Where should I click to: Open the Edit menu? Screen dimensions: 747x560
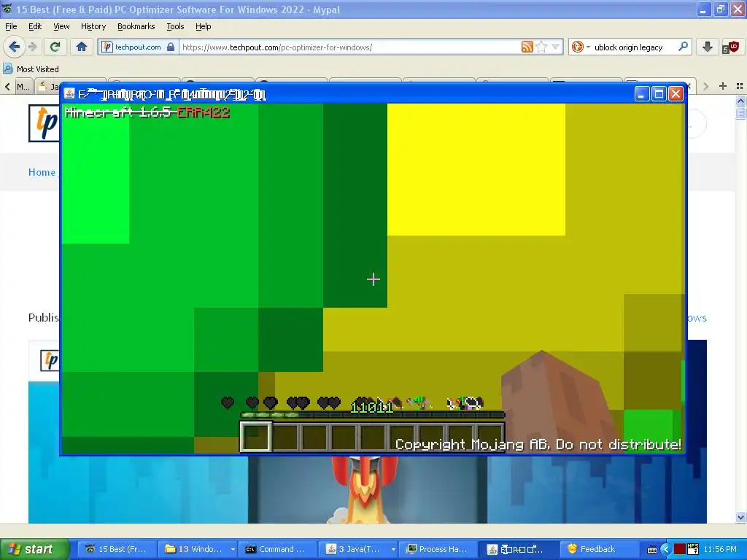[x=35, y=26]
